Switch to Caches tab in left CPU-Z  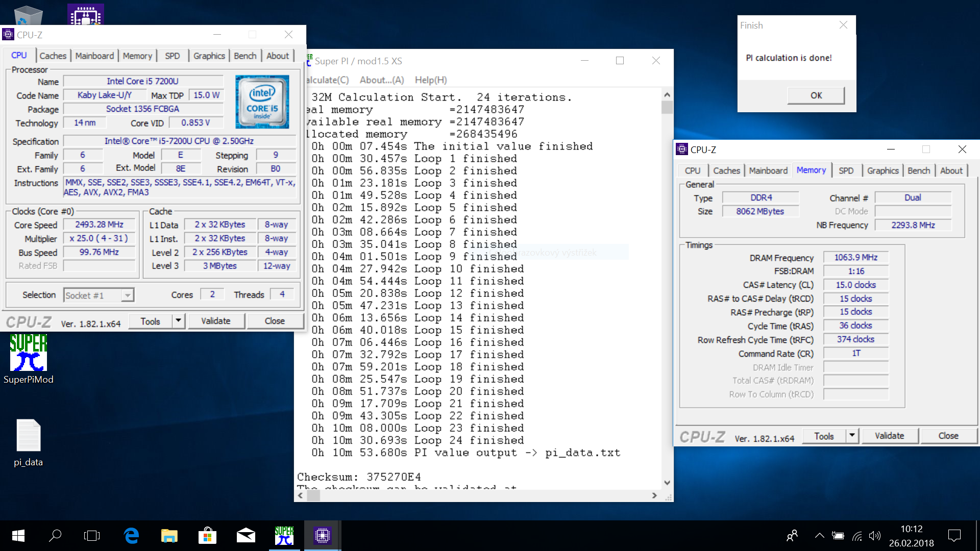(53, 56)
